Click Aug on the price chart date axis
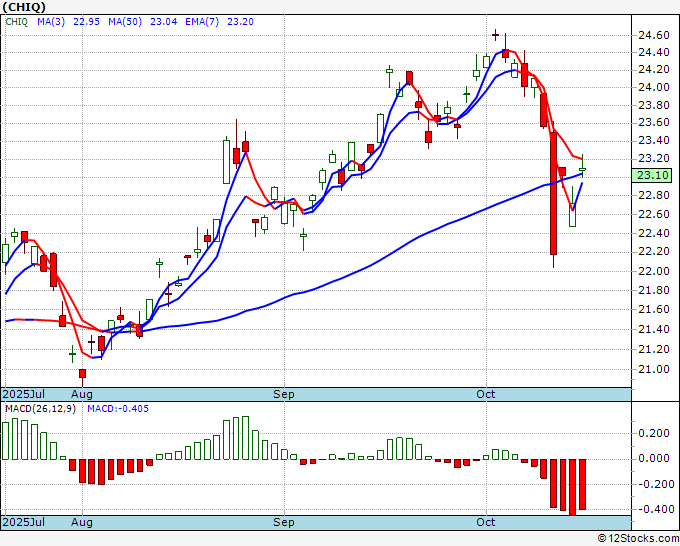The height and width of the screenshot is (546, 680). tap(82, 394)
